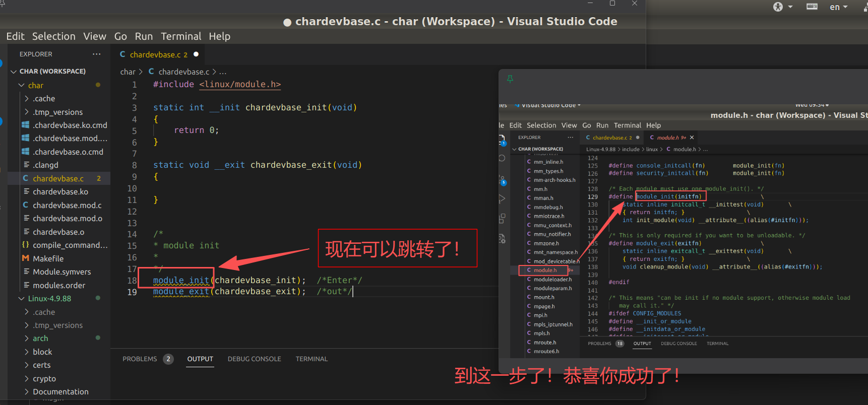Expand .cache folder under char
Screen dimensions: 868x405
coord(27,99)
